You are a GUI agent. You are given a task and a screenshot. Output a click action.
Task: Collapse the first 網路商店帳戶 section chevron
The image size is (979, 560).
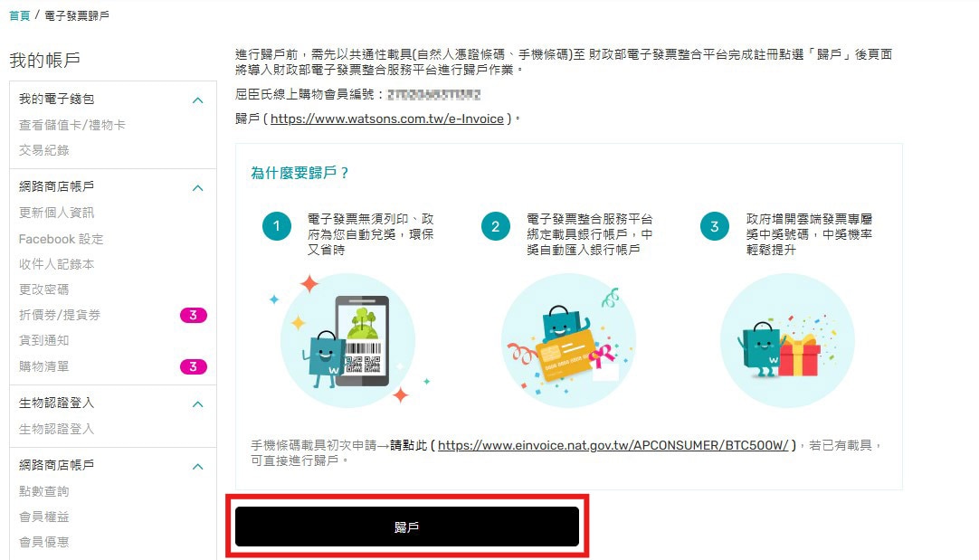[198, 187]
